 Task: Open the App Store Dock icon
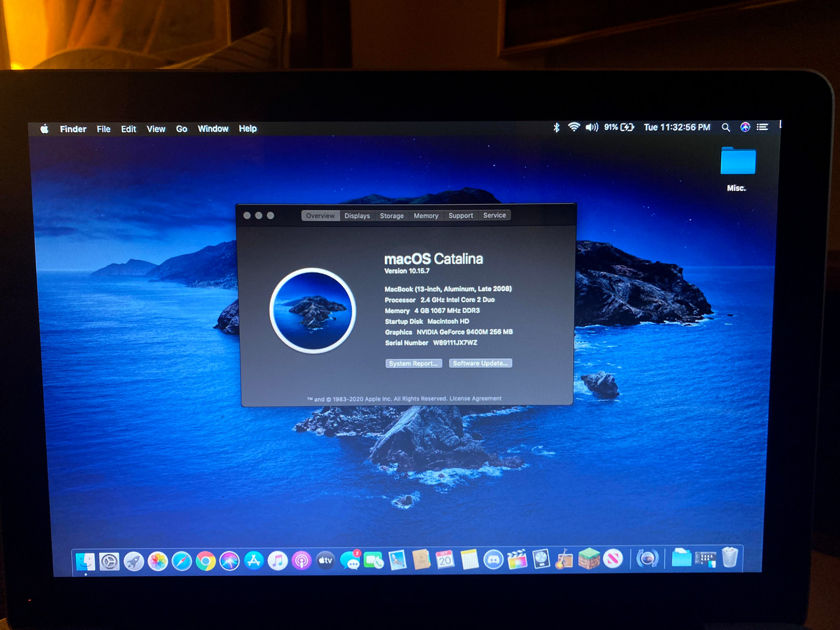point(254,561)
